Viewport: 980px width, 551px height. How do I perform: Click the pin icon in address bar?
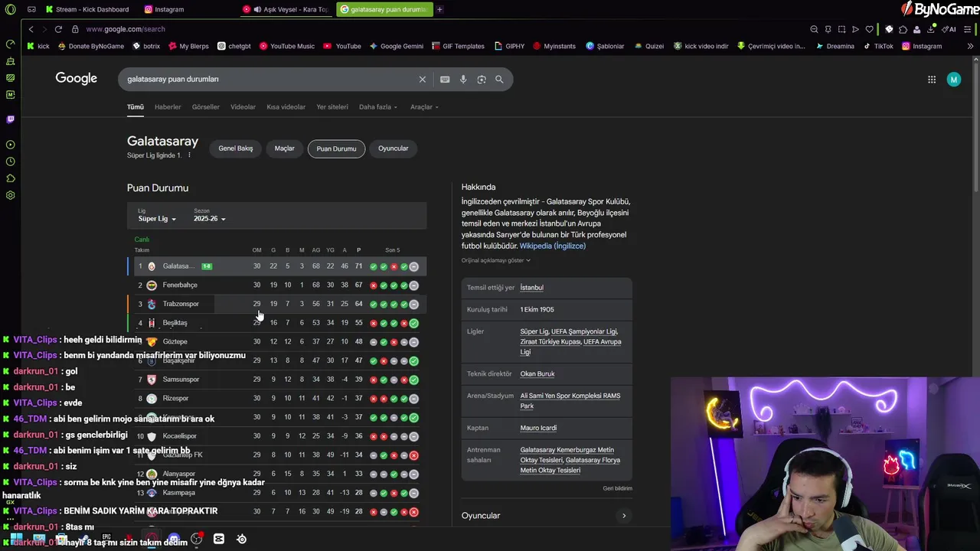coord(828,29)
